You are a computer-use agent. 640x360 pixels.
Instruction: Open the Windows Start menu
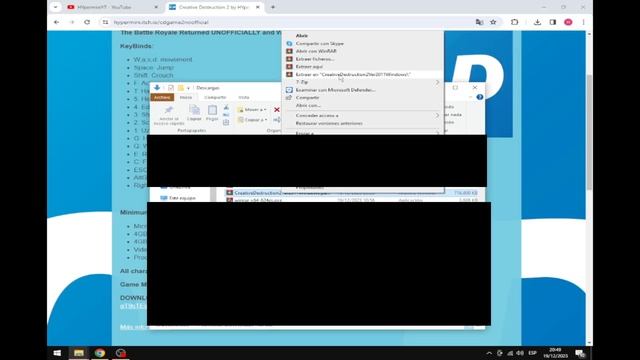click(x=57, y=353)
